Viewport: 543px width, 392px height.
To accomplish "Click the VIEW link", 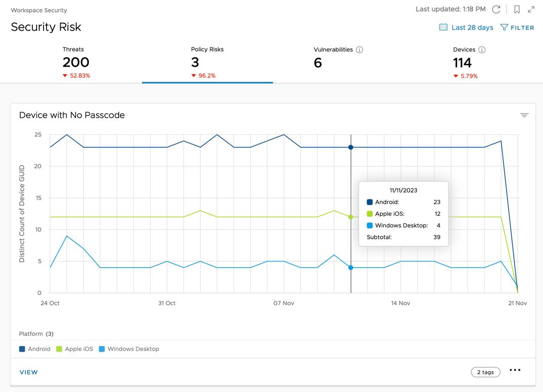I will coord(28,372).
